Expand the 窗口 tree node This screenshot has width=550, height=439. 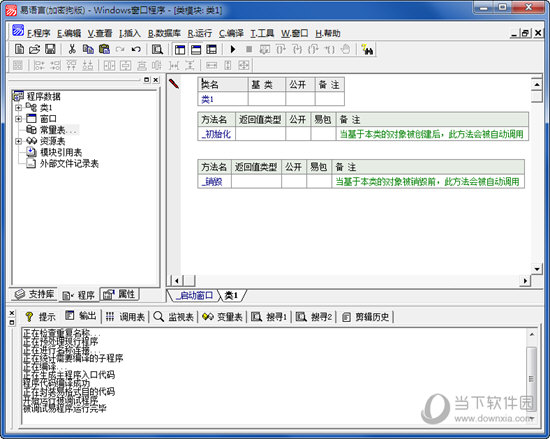click(18, 119)
